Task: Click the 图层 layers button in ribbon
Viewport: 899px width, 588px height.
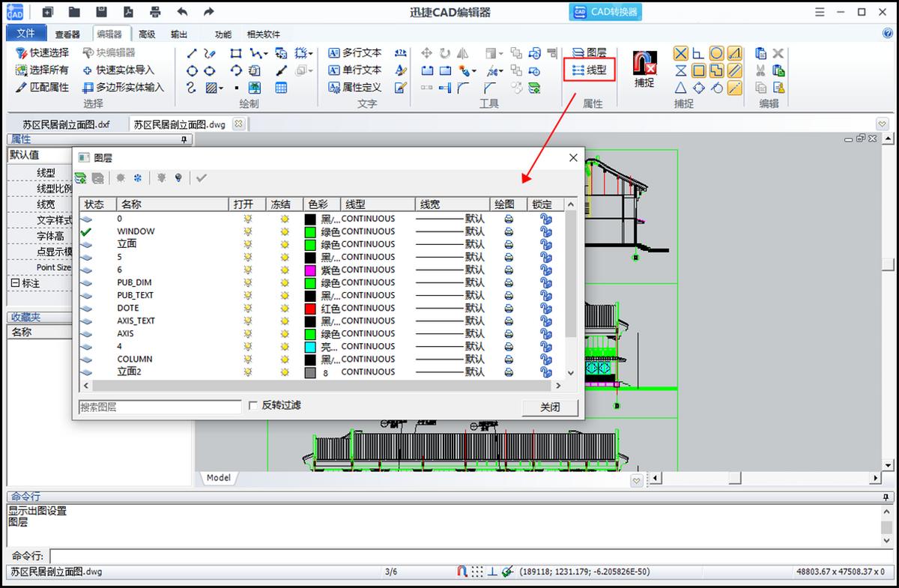Action: [x=589, y=52]
